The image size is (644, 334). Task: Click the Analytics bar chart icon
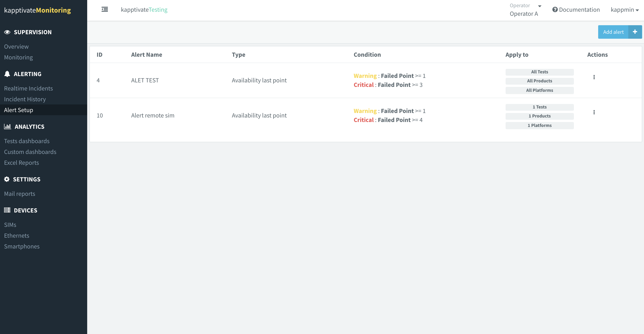[x=7, y=126]
